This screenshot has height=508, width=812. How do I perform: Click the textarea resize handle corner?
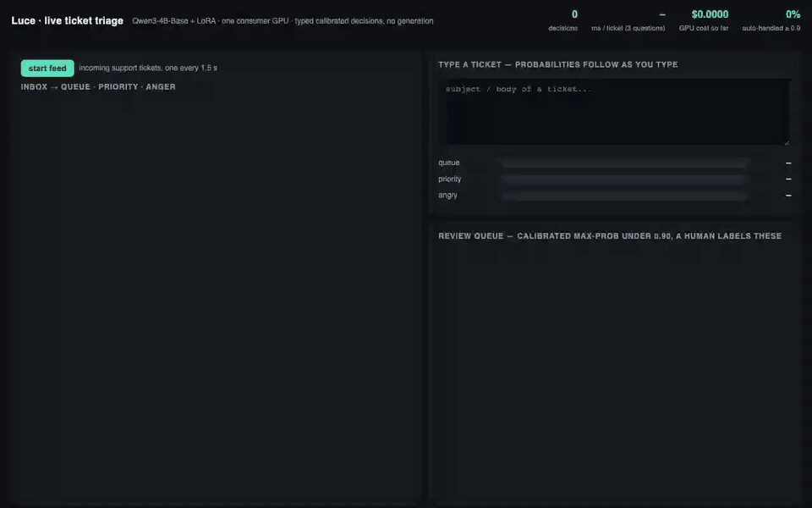pyautogui.click(x=787, y=142)
